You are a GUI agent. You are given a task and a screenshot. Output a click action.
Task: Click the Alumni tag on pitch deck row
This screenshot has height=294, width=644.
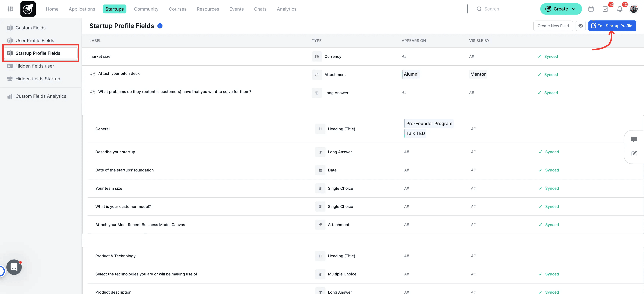(411, 74)
